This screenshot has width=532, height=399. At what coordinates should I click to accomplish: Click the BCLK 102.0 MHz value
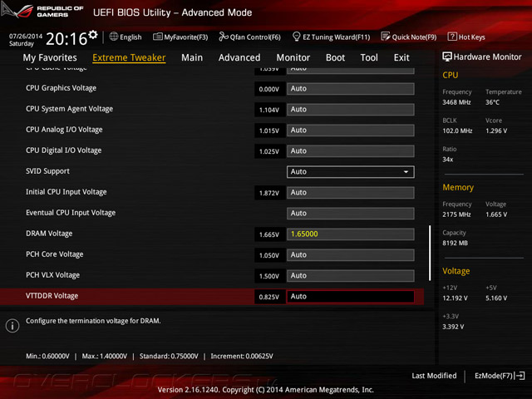(457, 131)
